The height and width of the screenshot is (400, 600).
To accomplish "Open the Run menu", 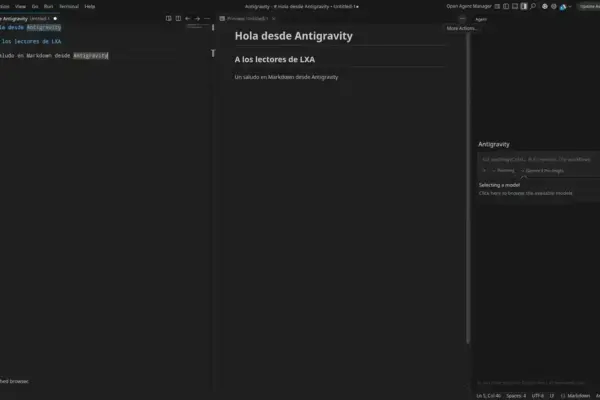I will point(48,7).
